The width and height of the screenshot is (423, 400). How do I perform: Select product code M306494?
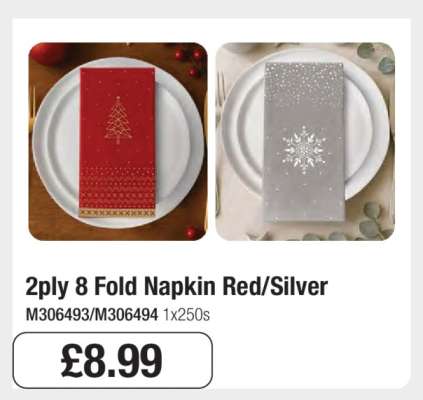click(x=126, y=315)
